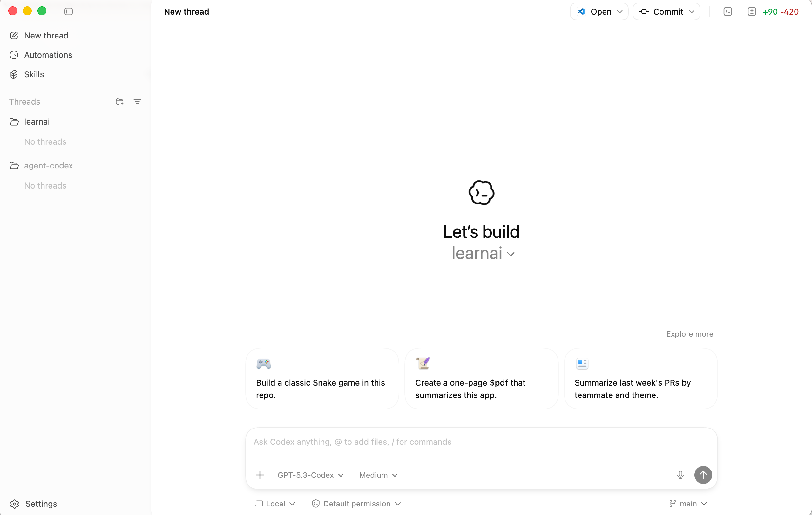
Task: Click the plus attach icon in composer
Action: click(x=260, y=475)
